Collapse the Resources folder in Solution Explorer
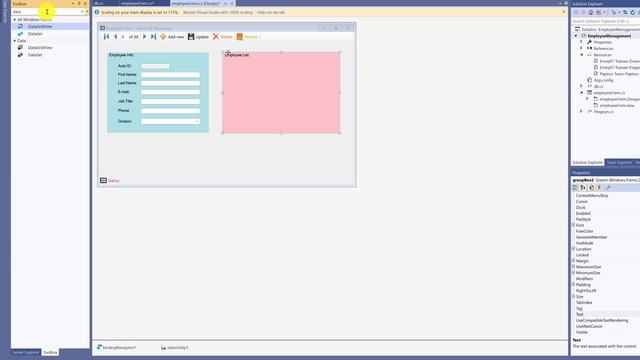Screen dimensions: 640x360 (582, 55)
